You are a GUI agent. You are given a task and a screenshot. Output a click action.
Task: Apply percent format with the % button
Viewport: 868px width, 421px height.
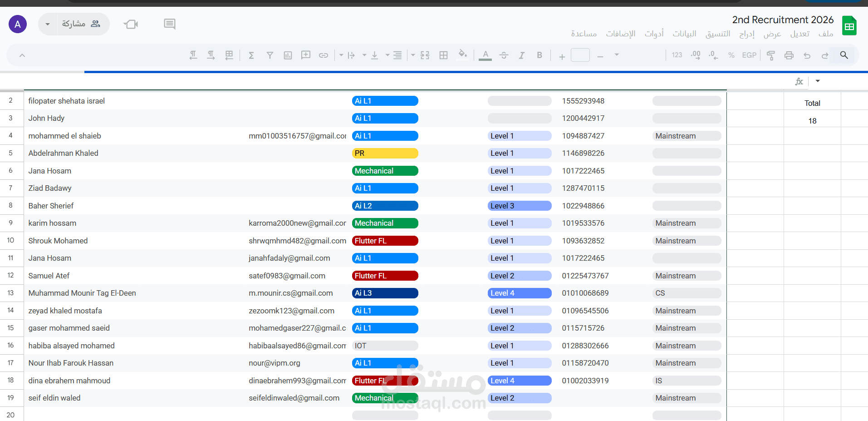[731, 55]
